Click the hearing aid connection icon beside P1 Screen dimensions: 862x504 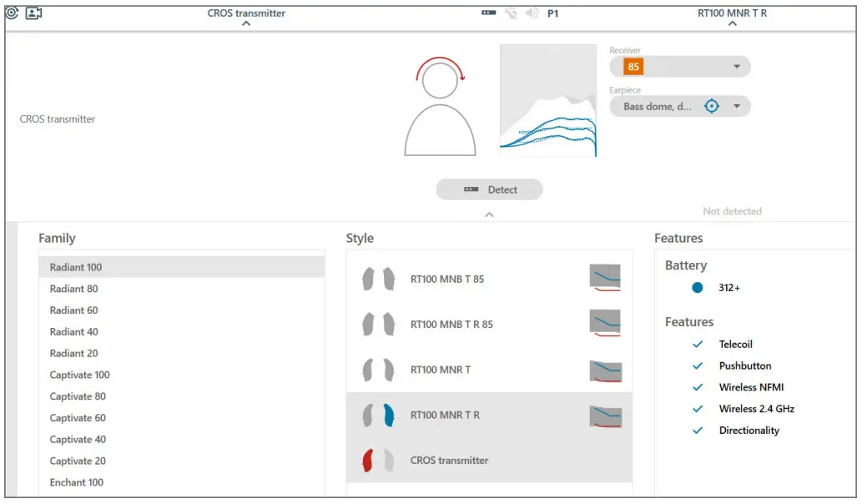489,13
